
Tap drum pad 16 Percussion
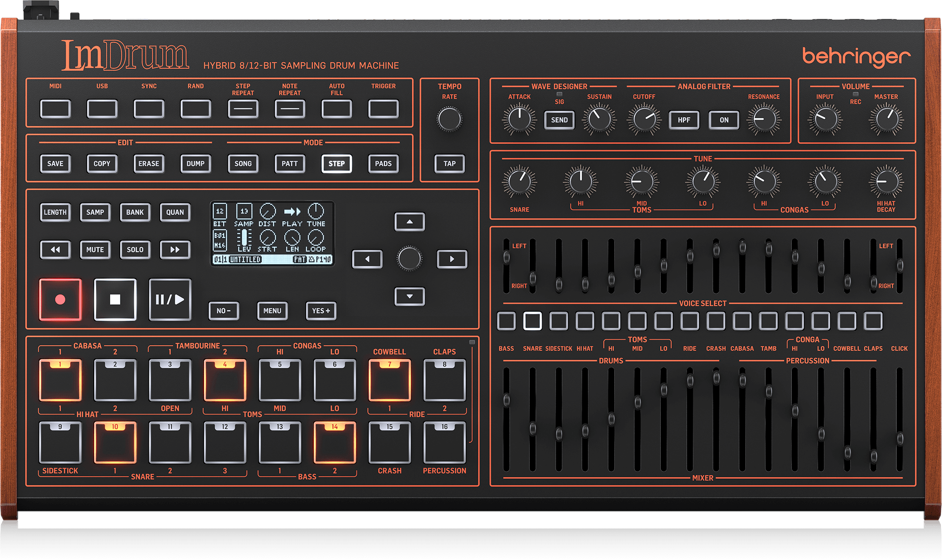(445, 443)
